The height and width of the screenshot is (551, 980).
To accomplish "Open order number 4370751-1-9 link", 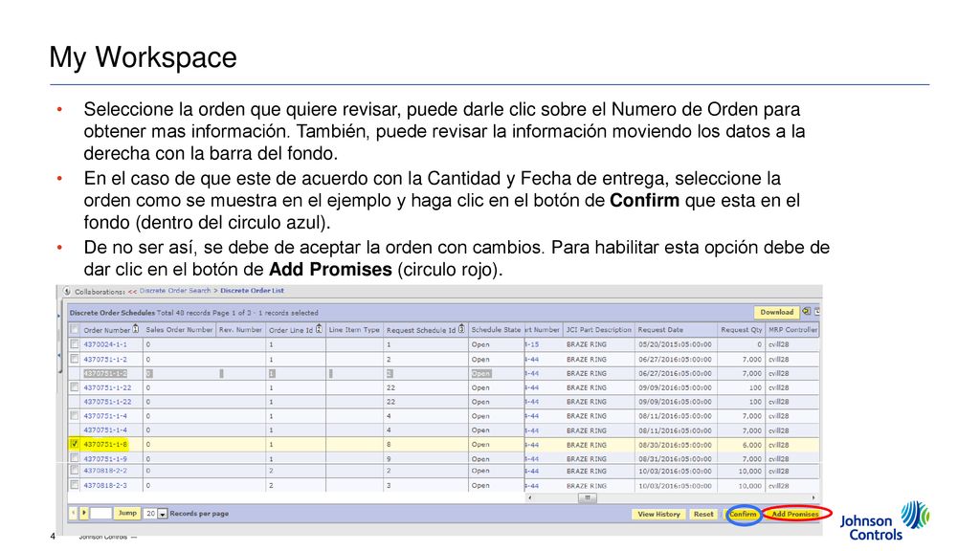I will coord(105,458).
